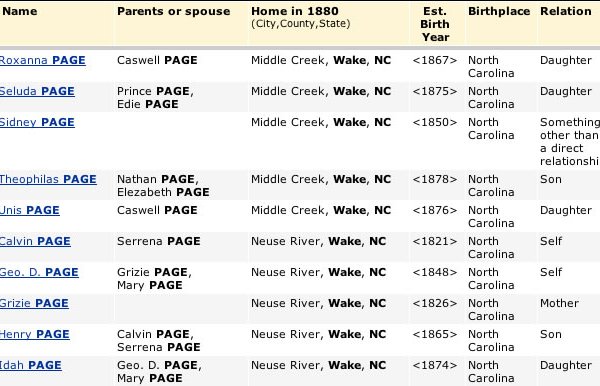Open Theophilas PAGE census entry

[48, 179]
